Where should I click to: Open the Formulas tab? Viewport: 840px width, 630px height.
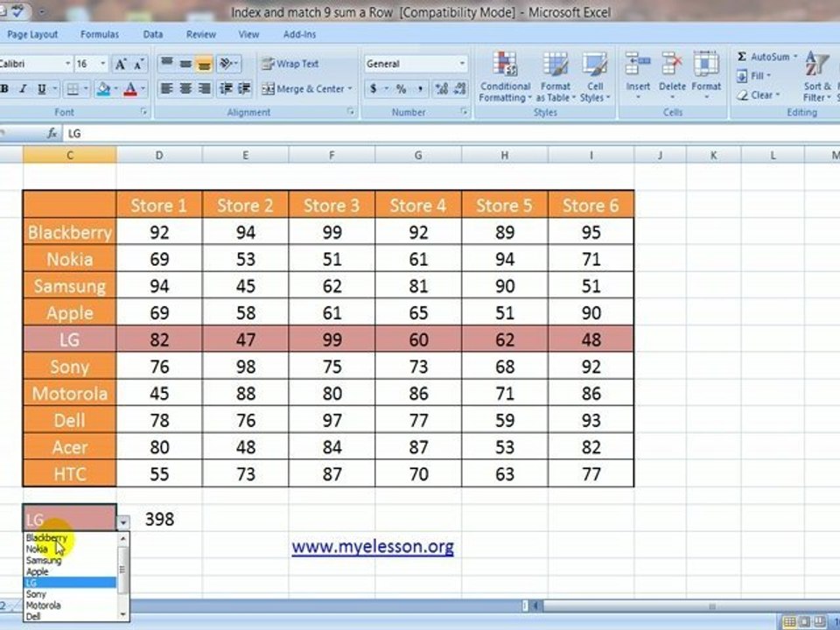(100, 34)
